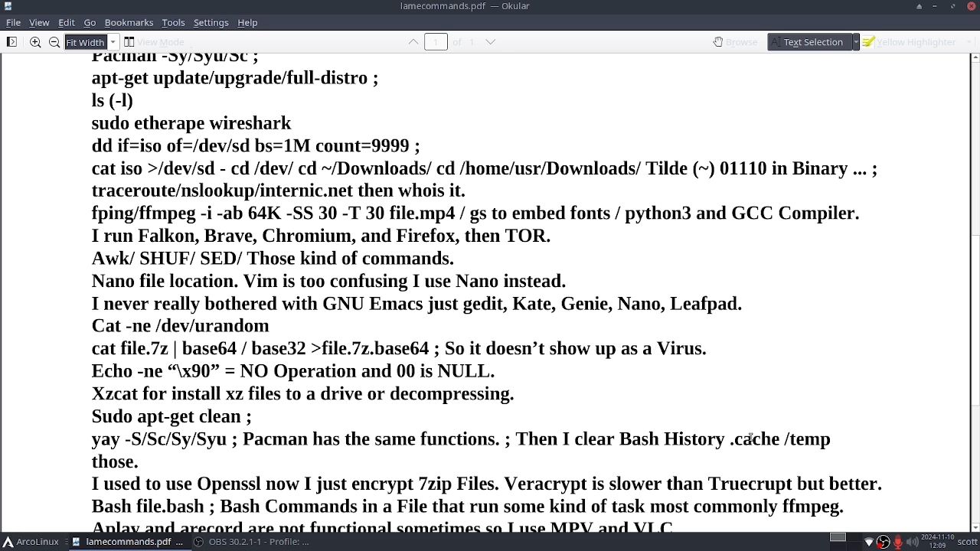Viewport: 980px width, 551px height.
Task: Click the red microphone tray icon
Action: [898, 542]
